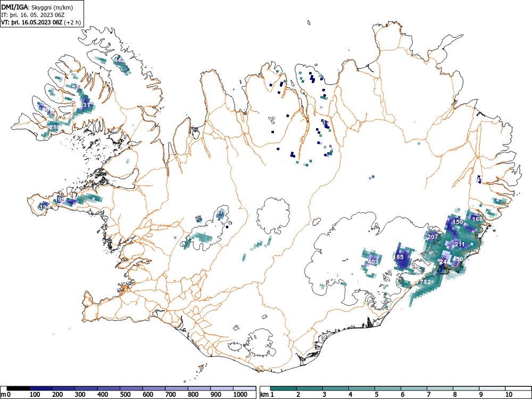Select the '231' visibility value on the map
This screenshot has width=532, height=399.
[x=85, y=105]
